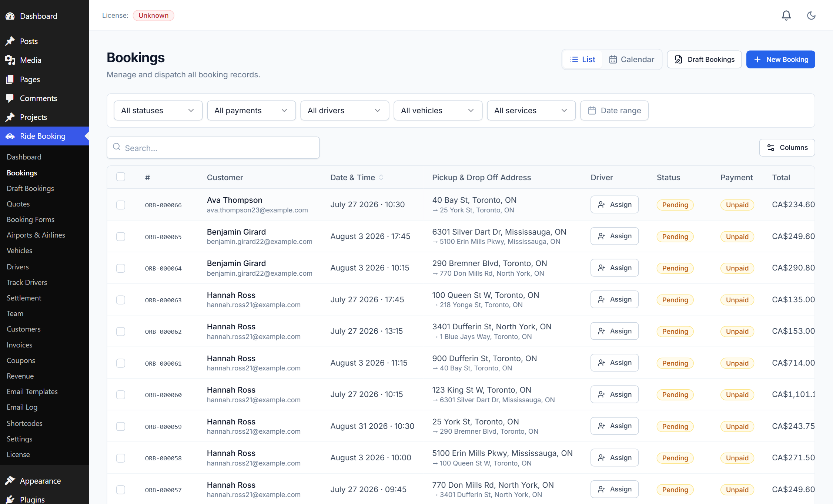Select checkbox for booking ORB-000060
Image resolution: width=833 pixels, height=504 pixels.
coord(121,394)
